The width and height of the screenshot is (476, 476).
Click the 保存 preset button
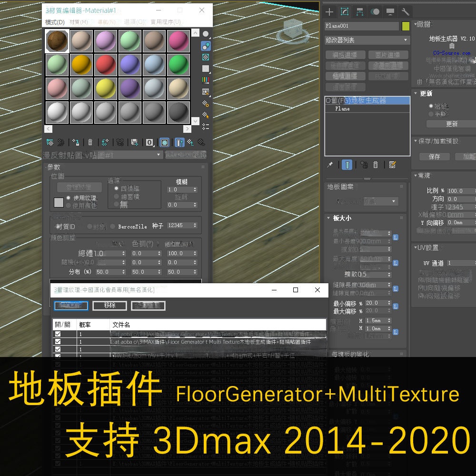pos(435,157)
